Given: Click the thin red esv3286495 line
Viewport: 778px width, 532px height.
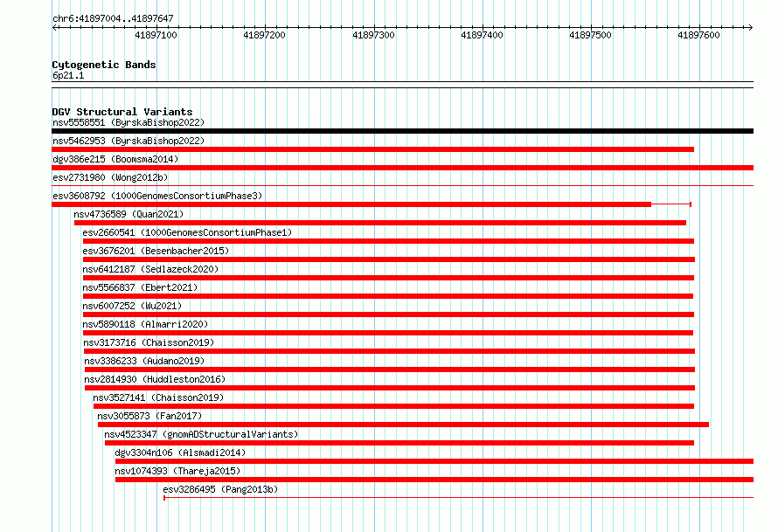Looking at the screenshot, I should (x=459, y=498).
